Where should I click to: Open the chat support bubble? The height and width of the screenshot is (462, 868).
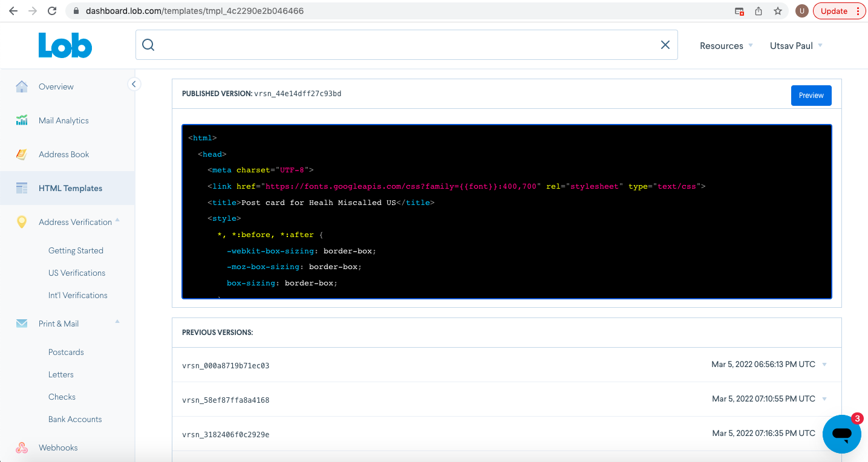pos(841,434)
